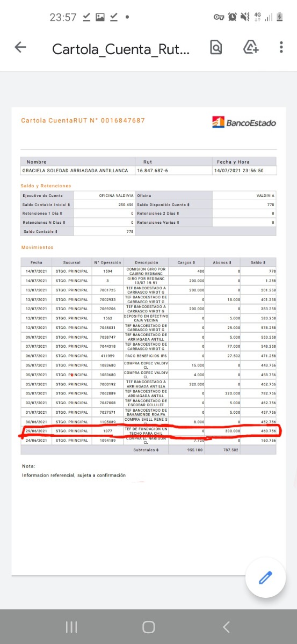Tap the image notification icon
297x644 pixels.
(x=100, y=17)
